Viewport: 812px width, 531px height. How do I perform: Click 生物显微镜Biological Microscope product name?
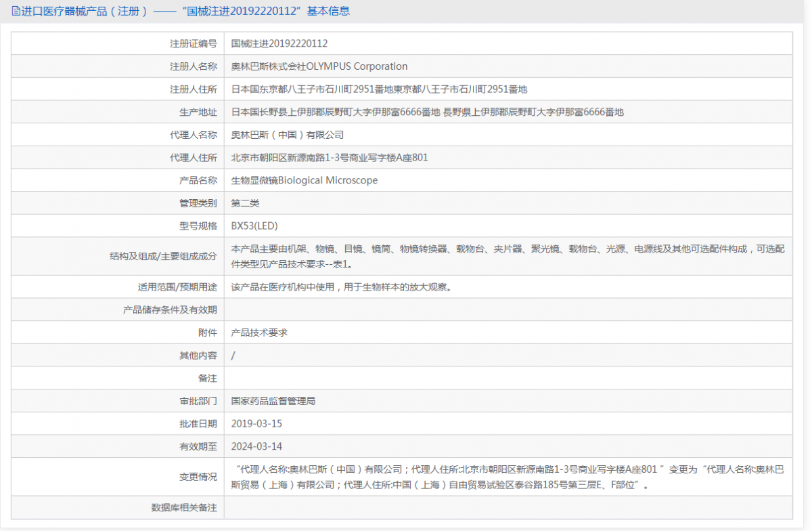pyautogui.click(x=304, y=180)
